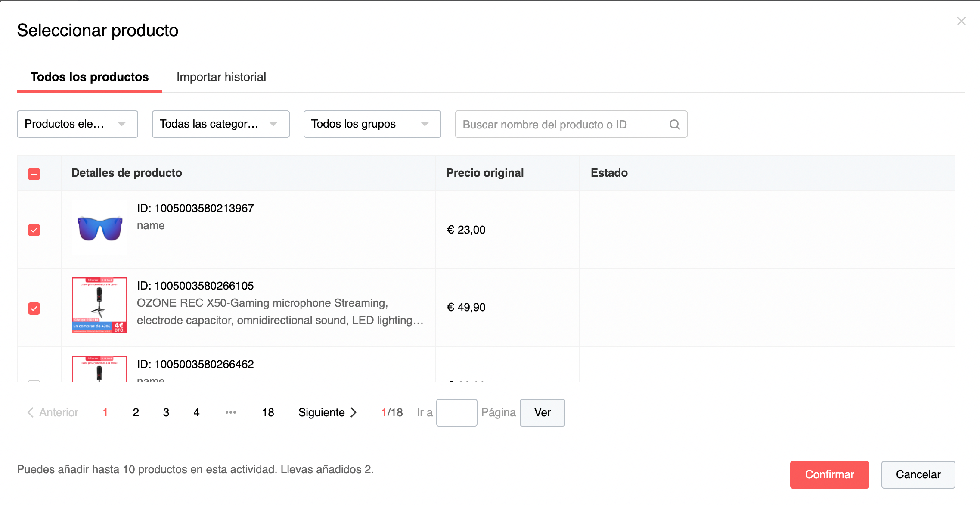This screenshot has height=505, width=980.
Task: Click the OZONE REC X50 microphone thumbnail
Action: tap(99, 305)
